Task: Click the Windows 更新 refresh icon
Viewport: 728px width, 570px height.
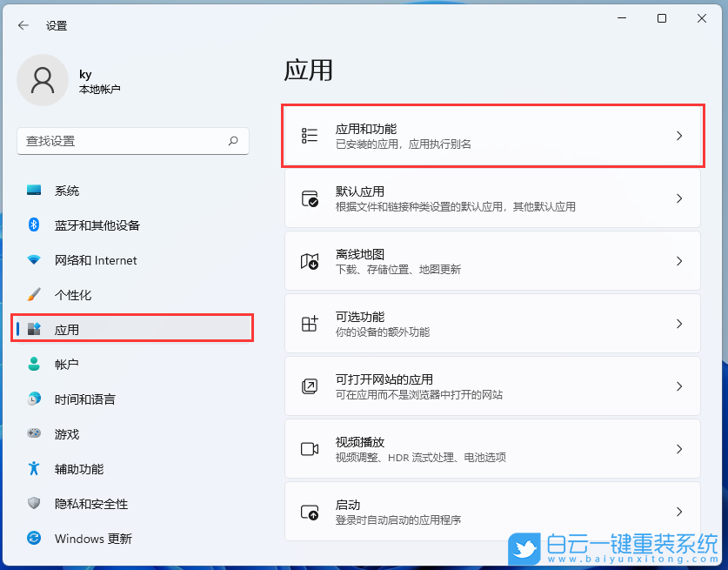Action: 33,538
